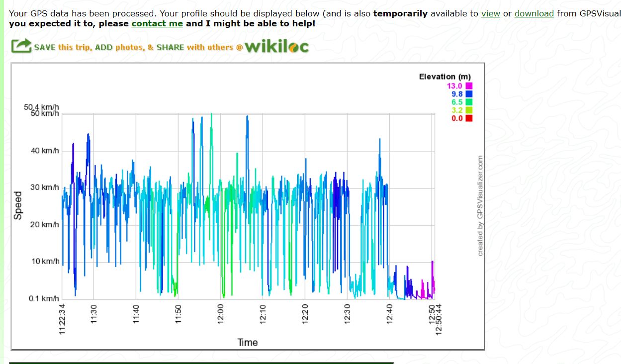
Task: Select the "3.2" legend value text
Action: tap(457, 110)
